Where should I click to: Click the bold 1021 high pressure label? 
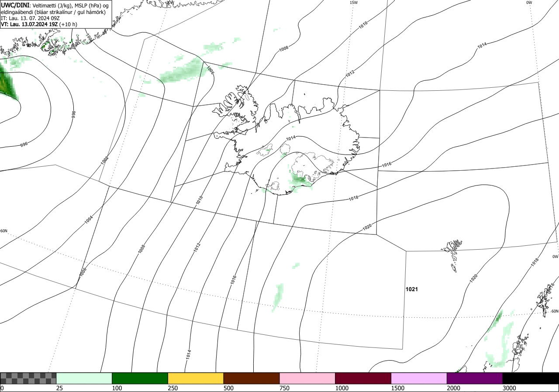(412, 289)
